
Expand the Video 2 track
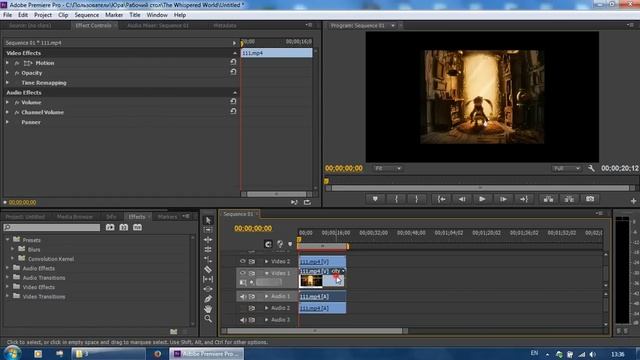(267, 261)
